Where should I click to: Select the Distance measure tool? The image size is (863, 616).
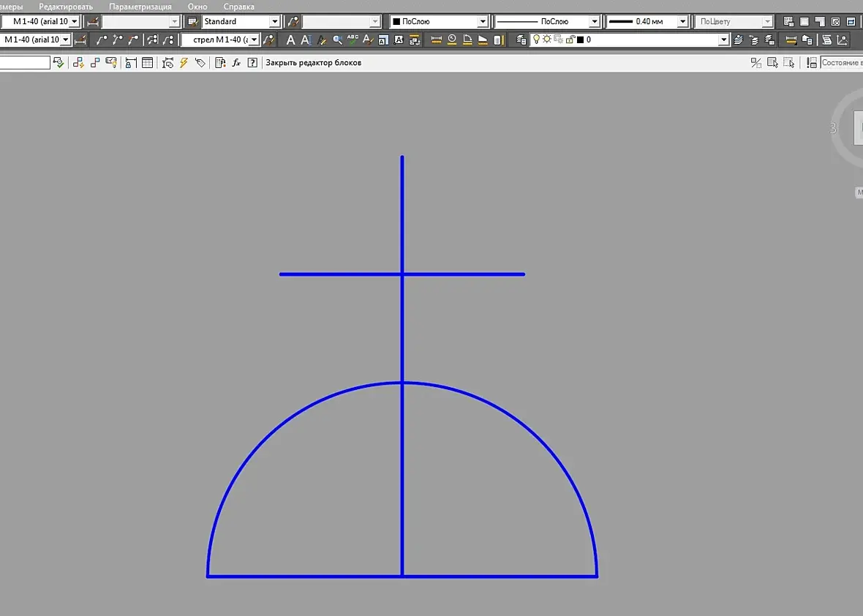[x=436, y=40]
